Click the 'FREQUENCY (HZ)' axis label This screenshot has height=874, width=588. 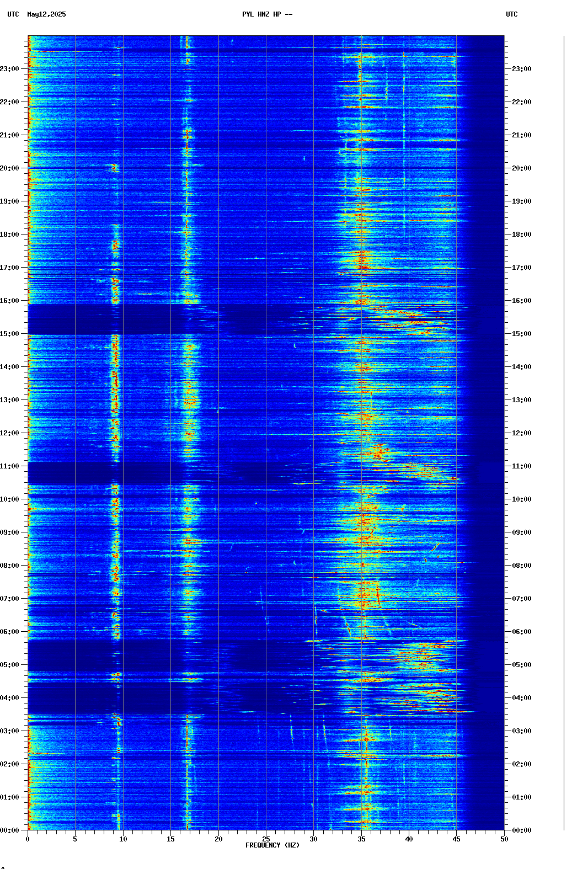pyautogui.click(x=272, y=845)
